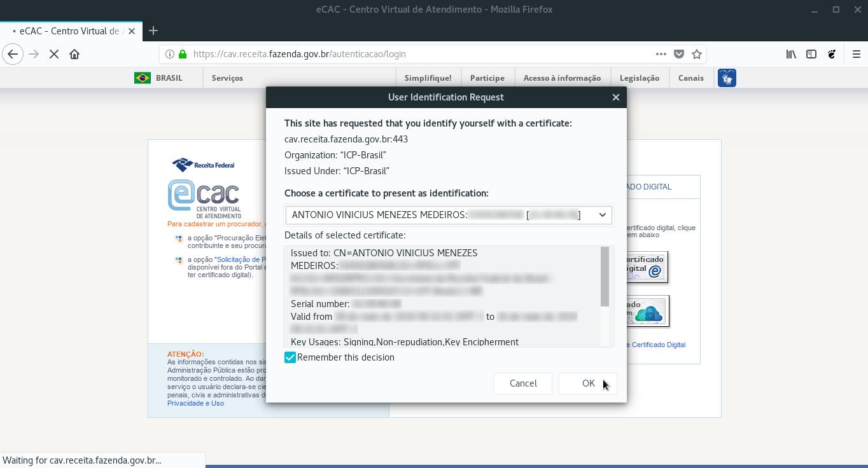Open the Firefox home page
Image resolution: width=868 pixels, height=468 pixels.
pyautogui.click(x=74, y=54)
